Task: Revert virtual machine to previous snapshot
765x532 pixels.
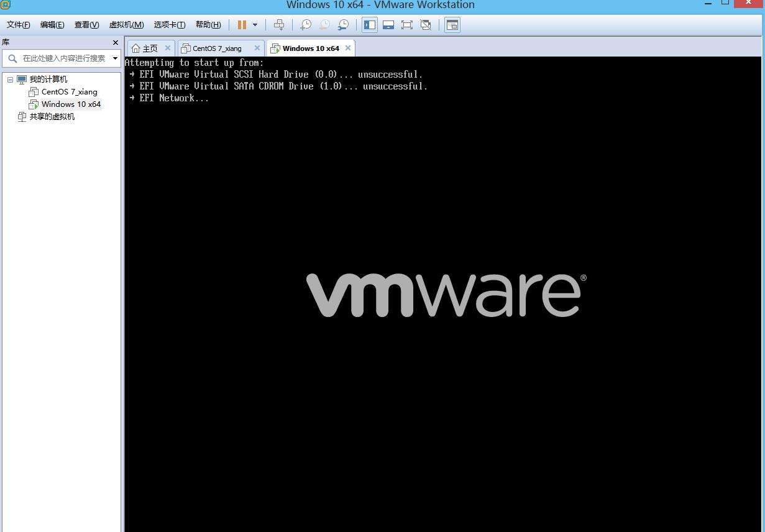Action: point(324,25)
